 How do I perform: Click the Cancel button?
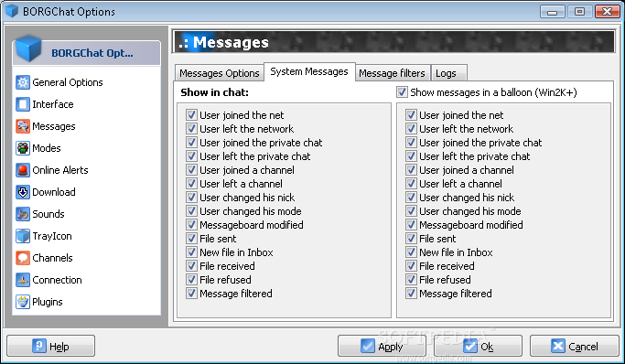[574, 346]
